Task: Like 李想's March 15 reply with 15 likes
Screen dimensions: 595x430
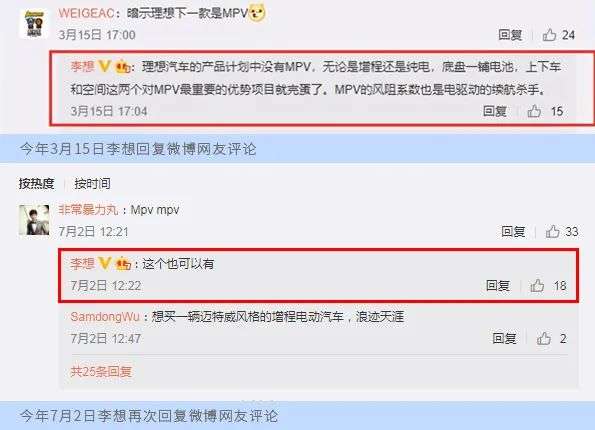Action: pos(534,111)
